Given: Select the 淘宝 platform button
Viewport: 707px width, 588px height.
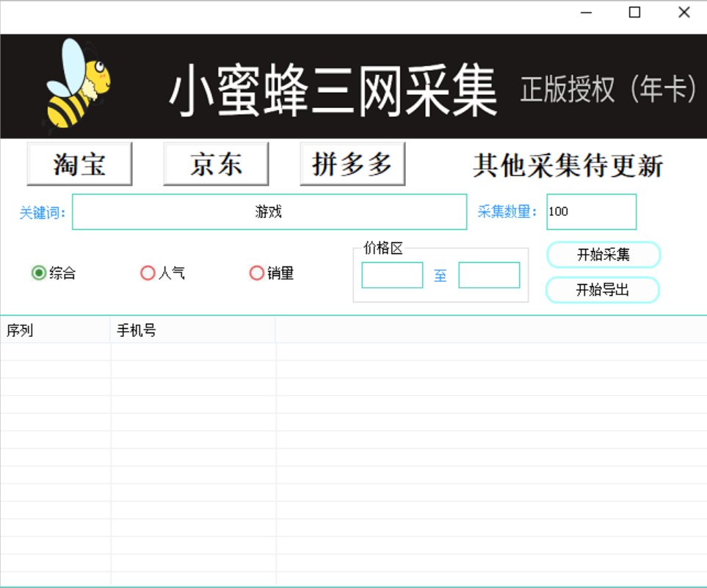Looking at the screenshot, I should [x=79, y=163].
